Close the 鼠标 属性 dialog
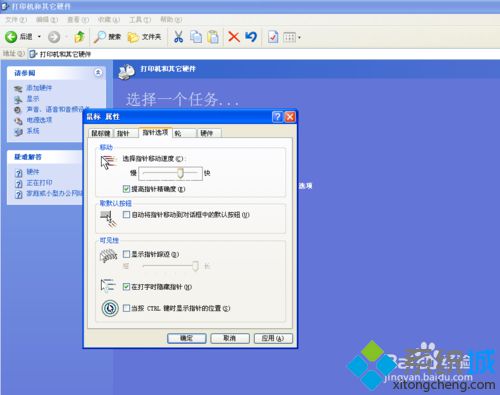Screen dimensions: 500x395 point(290,117)
